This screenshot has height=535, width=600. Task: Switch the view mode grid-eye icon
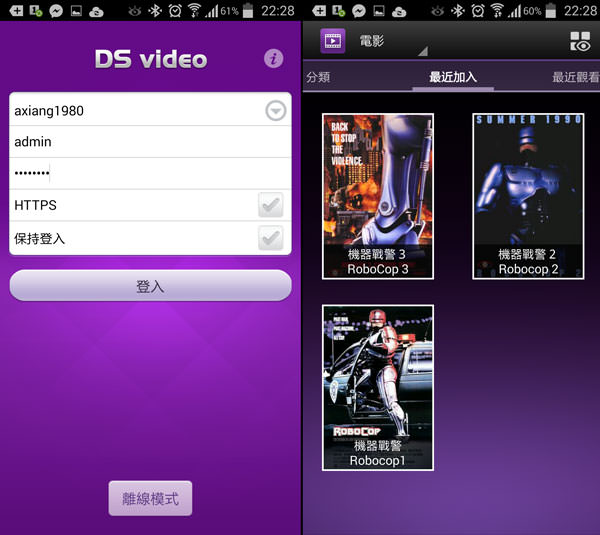(580, 41)
